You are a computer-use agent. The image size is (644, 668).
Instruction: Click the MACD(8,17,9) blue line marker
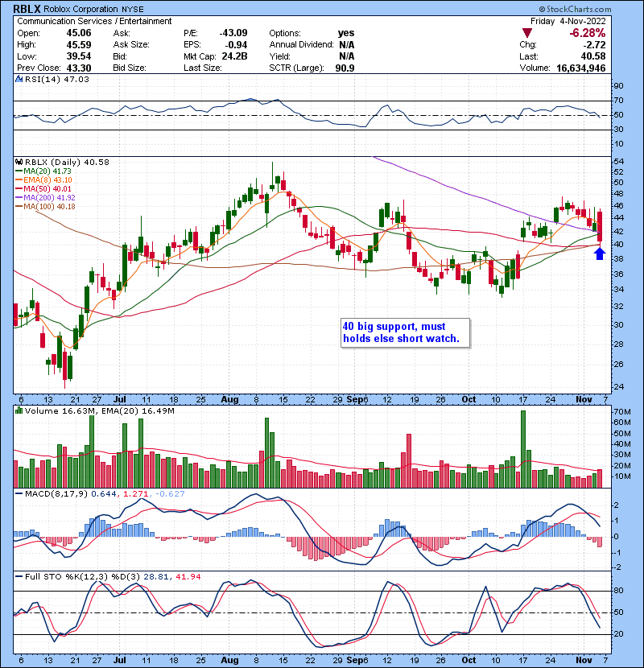click(19, 494)
